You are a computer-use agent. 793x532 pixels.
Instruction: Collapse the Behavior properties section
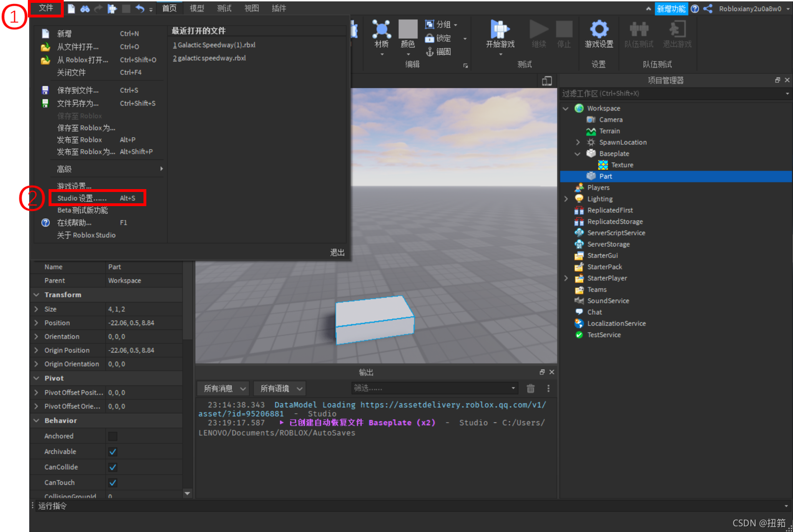36,421
